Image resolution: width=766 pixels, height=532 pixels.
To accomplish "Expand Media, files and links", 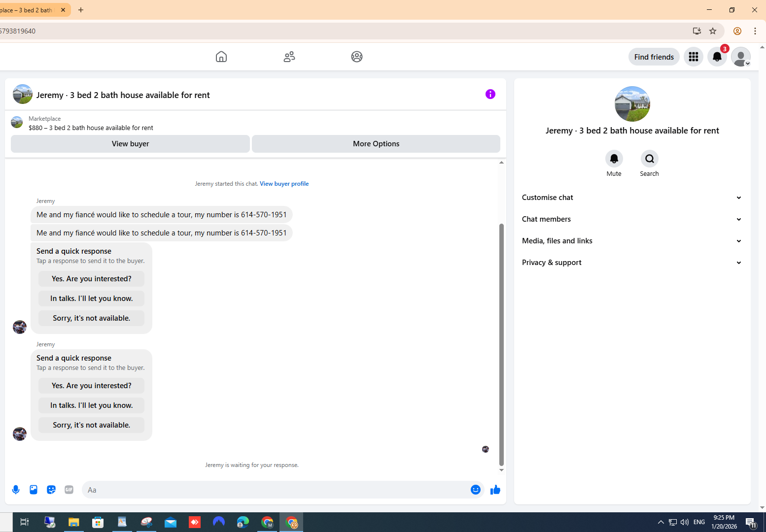I will coord(632,241).
